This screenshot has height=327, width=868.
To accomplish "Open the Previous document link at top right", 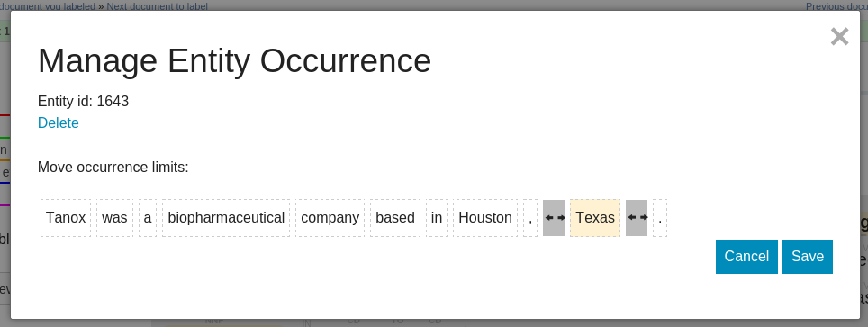I will tap(836, 6).
